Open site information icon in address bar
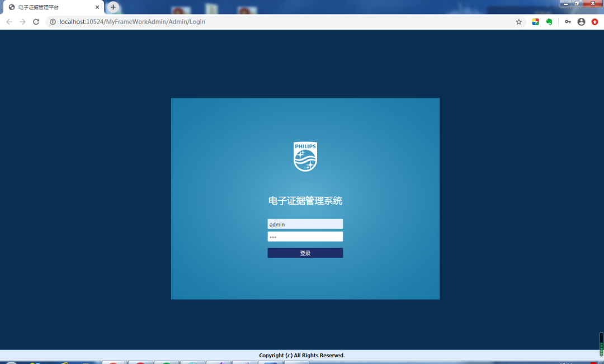 (x=53, y=22)
